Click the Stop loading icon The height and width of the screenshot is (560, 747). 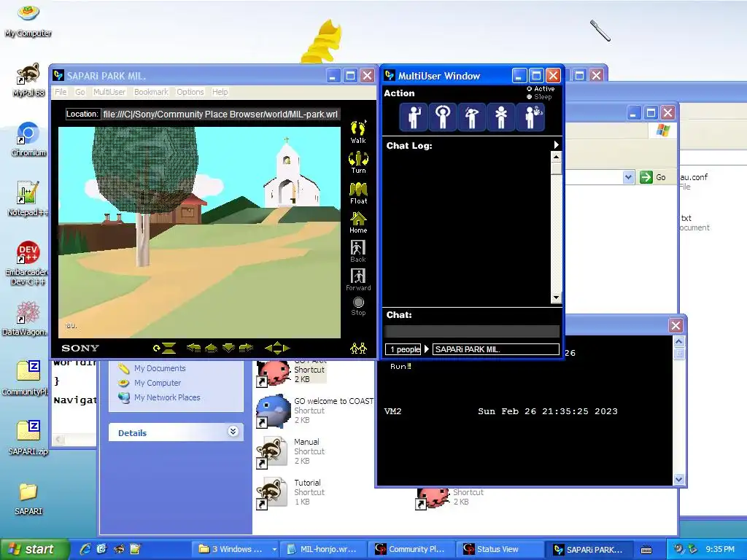pyautogui.click(x=358, y=306)
